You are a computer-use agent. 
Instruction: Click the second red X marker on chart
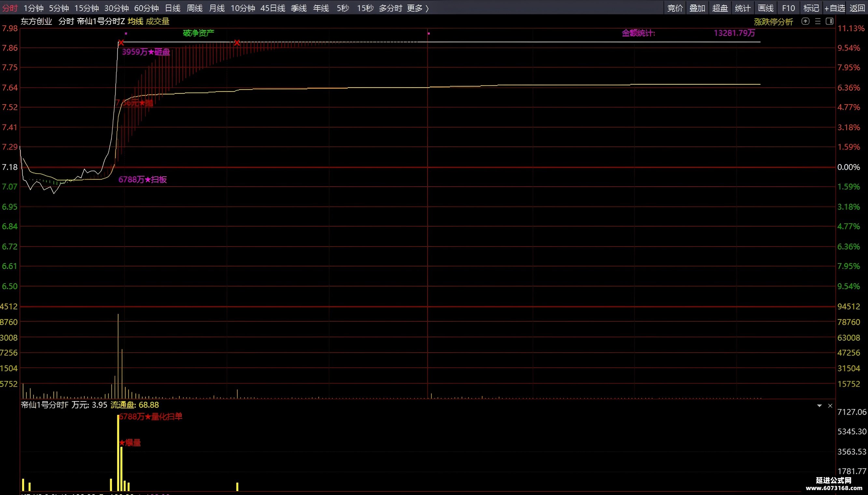click(237, 43)
